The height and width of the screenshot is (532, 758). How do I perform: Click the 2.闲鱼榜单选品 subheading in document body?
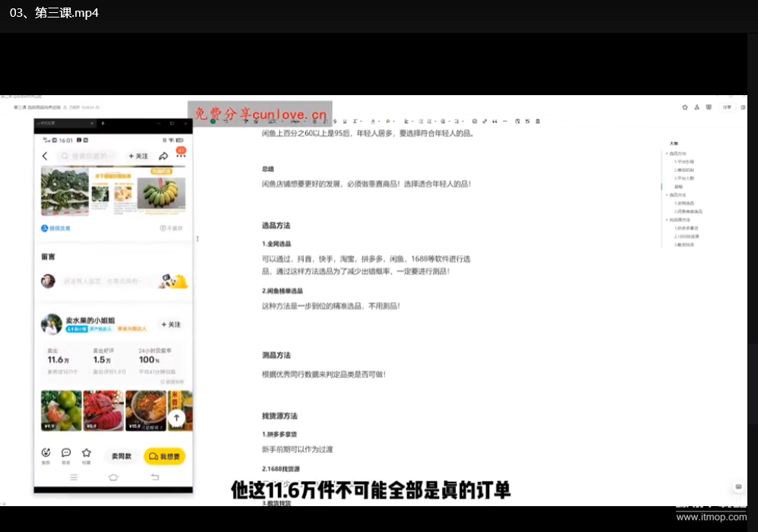pyautogui.click(x=282, y=291)
